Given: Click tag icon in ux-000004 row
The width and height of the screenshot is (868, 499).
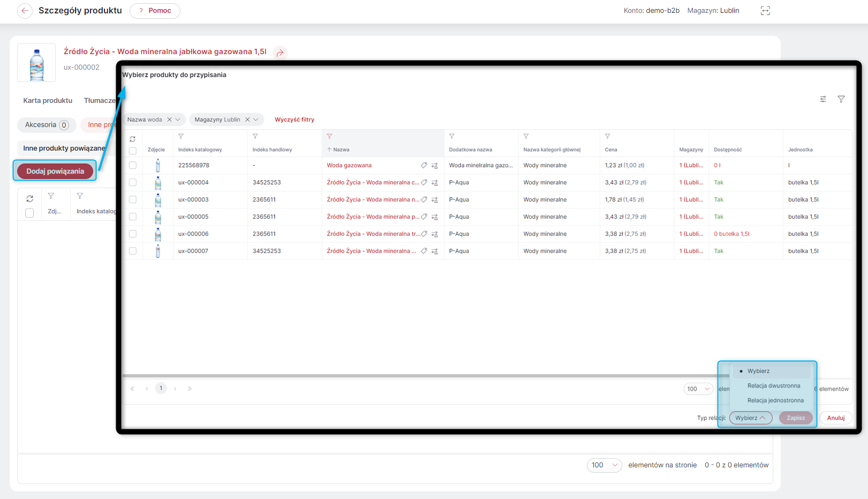Looking at the screenshot, I should coord(424,182).
